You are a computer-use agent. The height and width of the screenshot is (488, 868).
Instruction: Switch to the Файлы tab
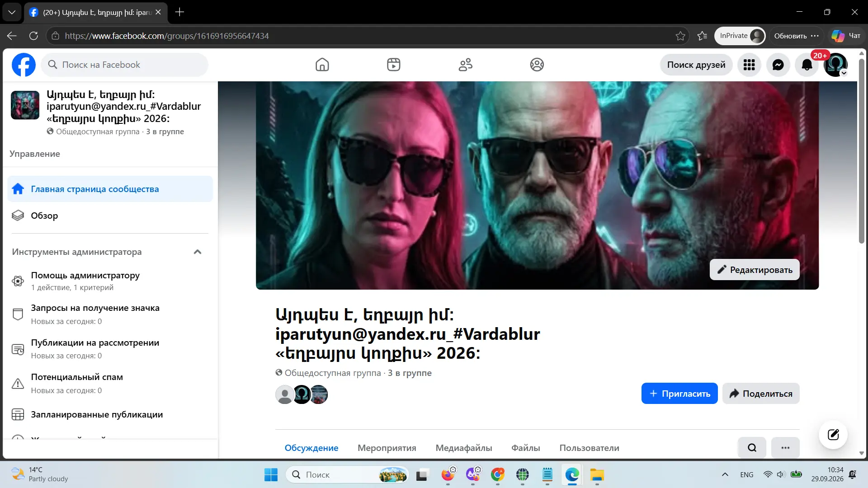526,448
